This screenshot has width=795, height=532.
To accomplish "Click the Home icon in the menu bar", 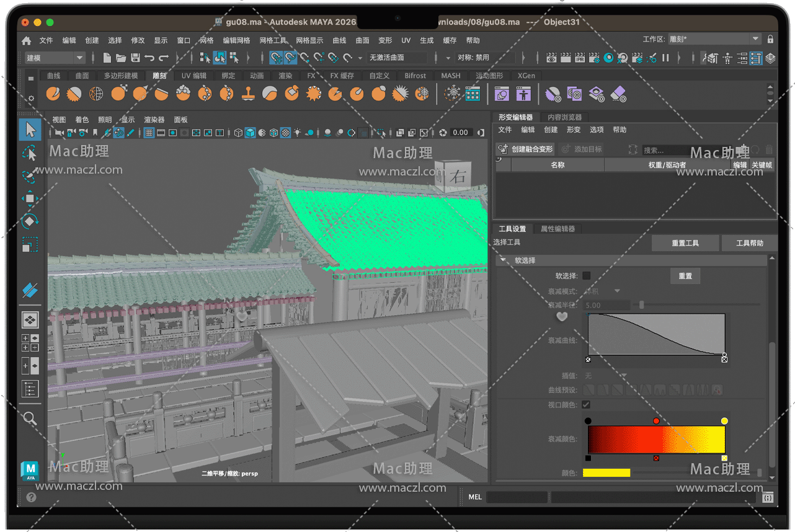I will 26,40.
